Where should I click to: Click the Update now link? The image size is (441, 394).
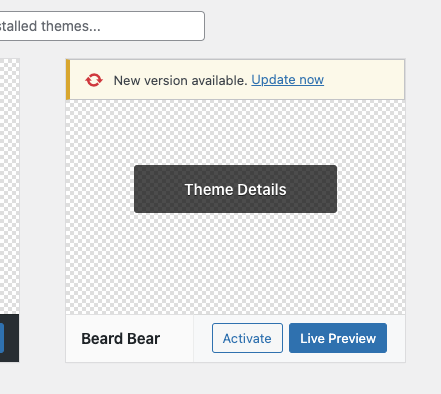coord(287,80)
